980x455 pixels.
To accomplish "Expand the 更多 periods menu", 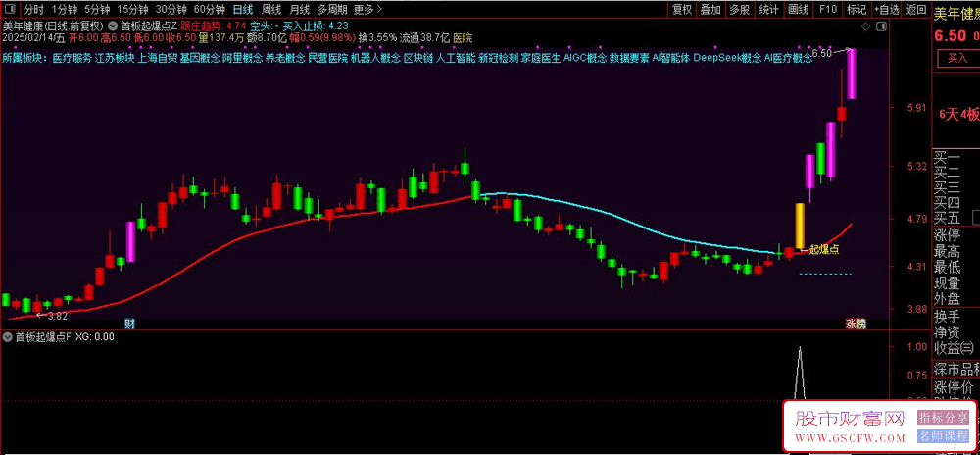I will [368, 9].
